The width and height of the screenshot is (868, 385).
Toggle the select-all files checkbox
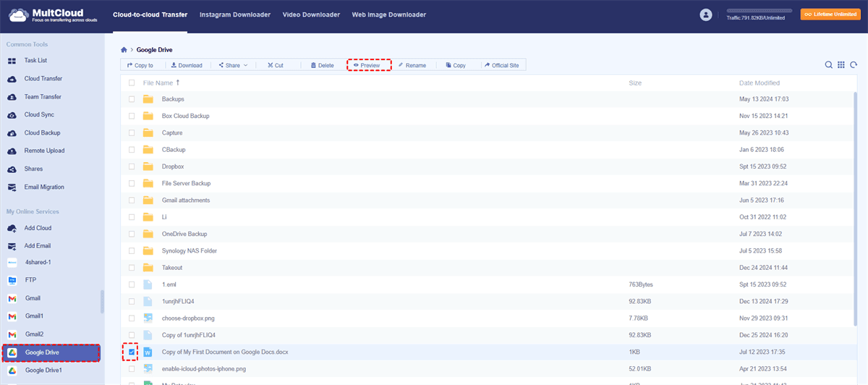132,83
